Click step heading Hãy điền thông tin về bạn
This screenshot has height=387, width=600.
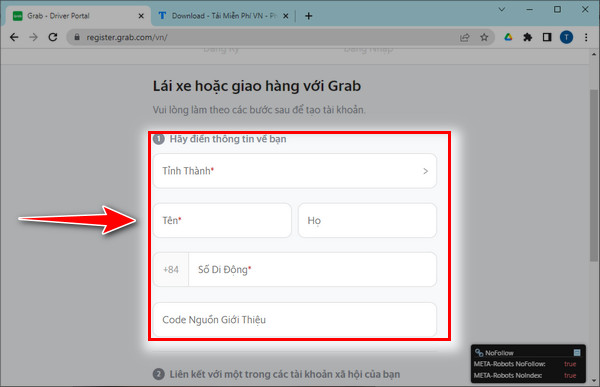point(228,139)
